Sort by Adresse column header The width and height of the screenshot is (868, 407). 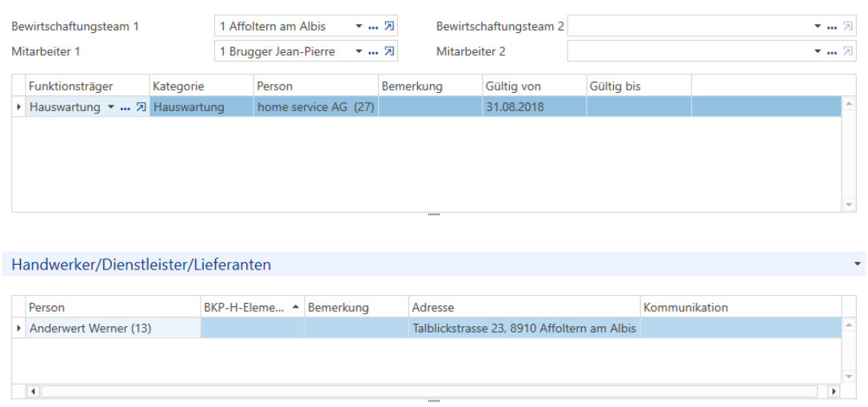click(525, 307)
